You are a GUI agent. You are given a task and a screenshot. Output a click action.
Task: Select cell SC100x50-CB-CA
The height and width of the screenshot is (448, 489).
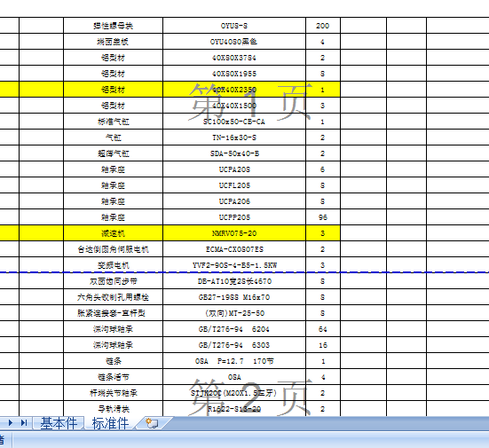[x=234, y=122]
